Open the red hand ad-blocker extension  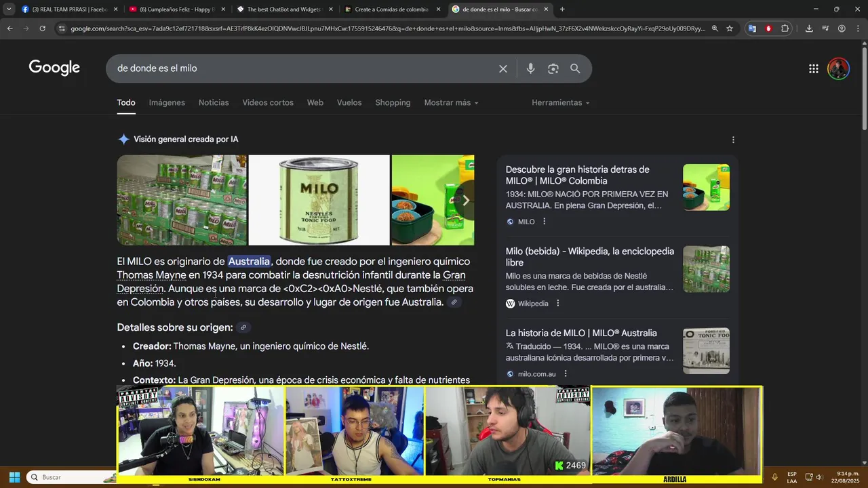[768, 28]
